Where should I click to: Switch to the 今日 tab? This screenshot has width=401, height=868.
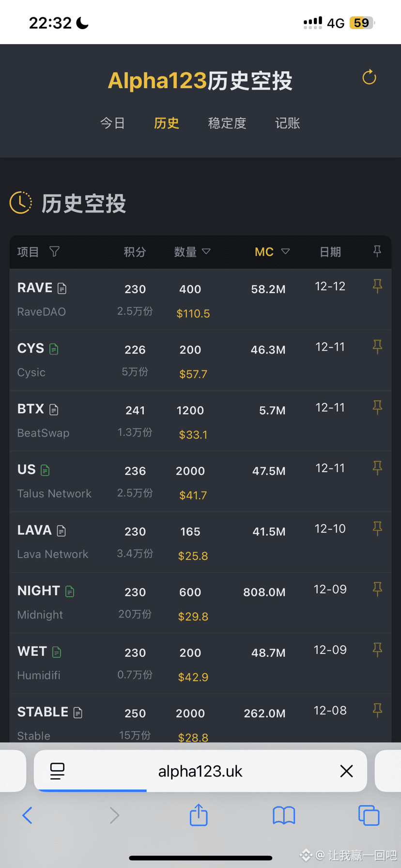point(112,123)
